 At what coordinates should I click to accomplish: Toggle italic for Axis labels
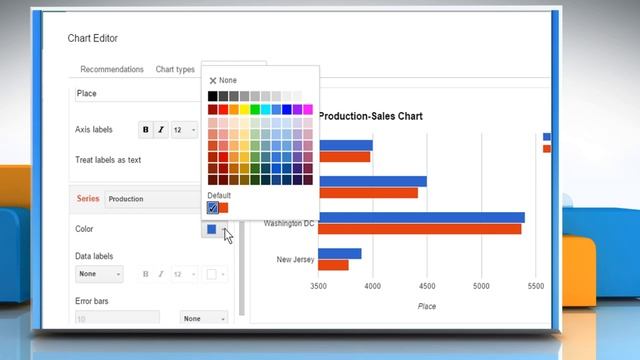point(161,130)
